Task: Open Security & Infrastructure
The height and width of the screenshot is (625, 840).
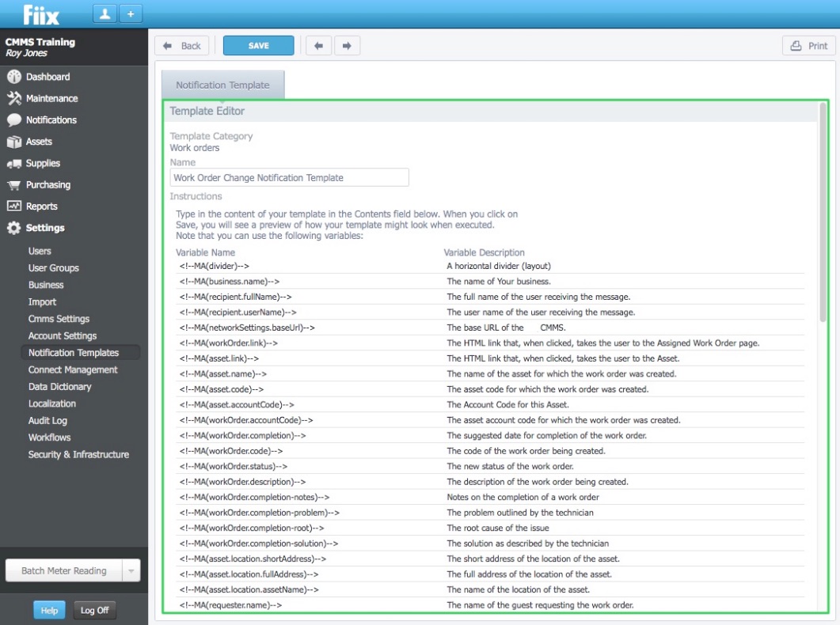Action: click(x=78, y=454)
